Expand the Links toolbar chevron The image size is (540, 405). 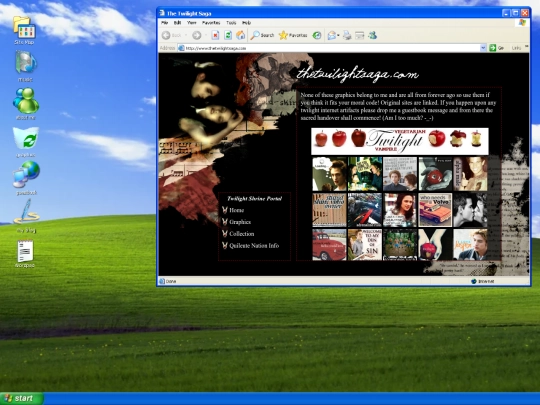[527, 46]
